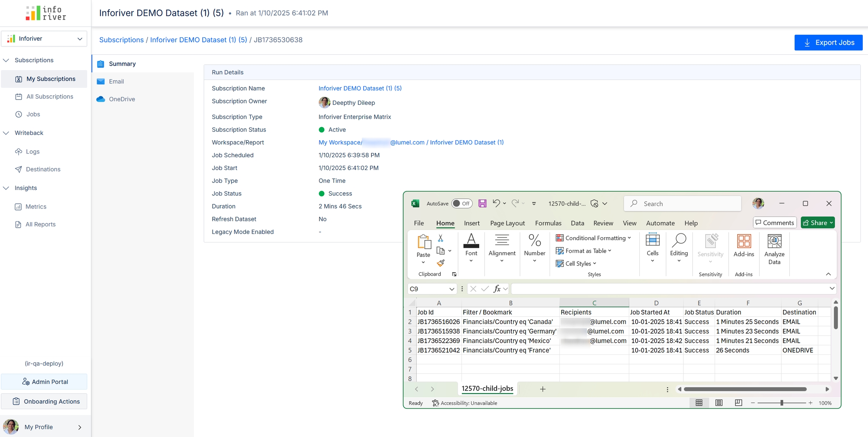Click the Save icon in Excel
The width and height of the screenshot is (868, 437).
(482, 204)
